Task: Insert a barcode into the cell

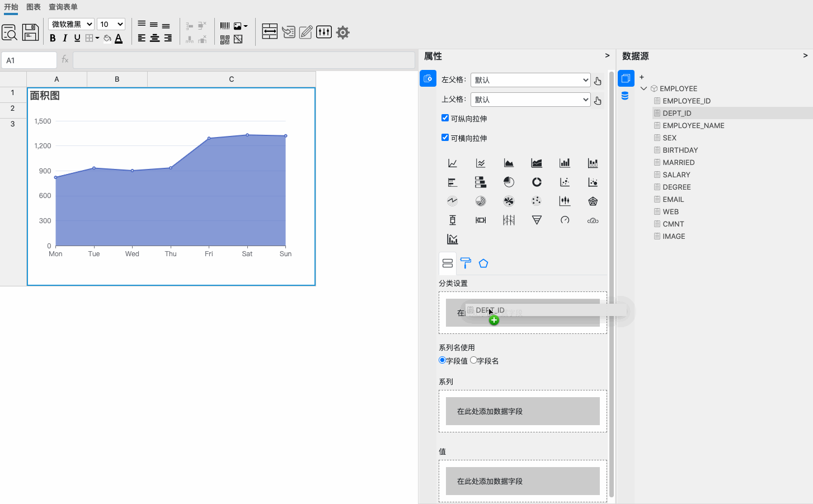Action: point(225,26)
